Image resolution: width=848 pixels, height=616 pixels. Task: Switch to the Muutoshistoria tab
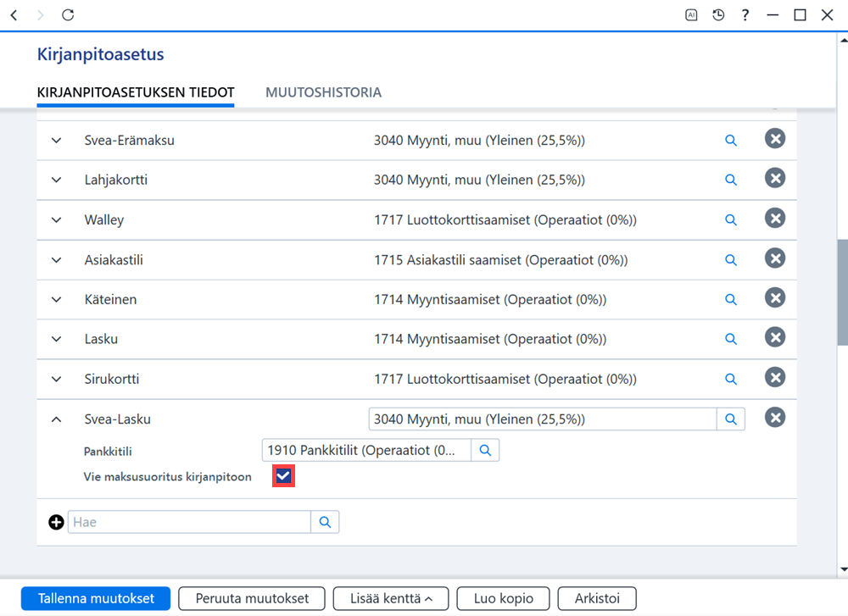pyautogui.click(x=323, y=92)
